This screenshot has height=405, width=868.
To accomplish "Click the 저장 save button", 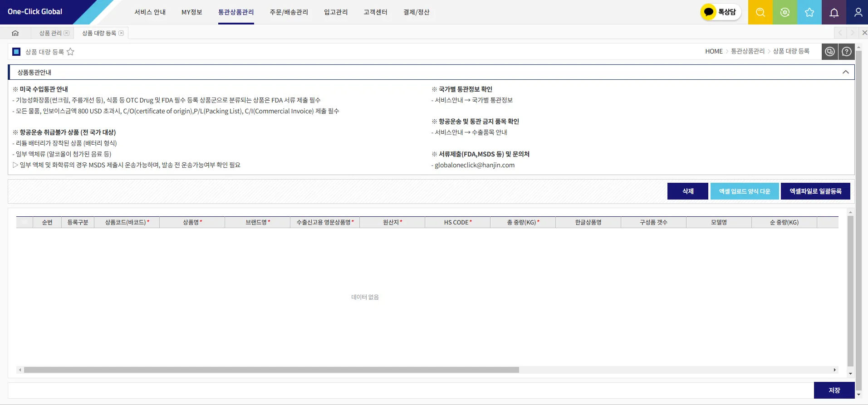I will [834, 390].
